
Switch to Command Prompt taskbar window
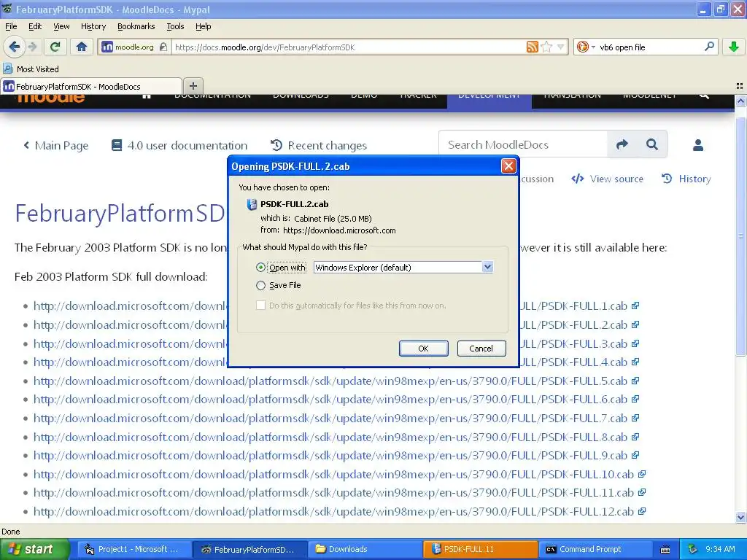[x=595, y=549]
